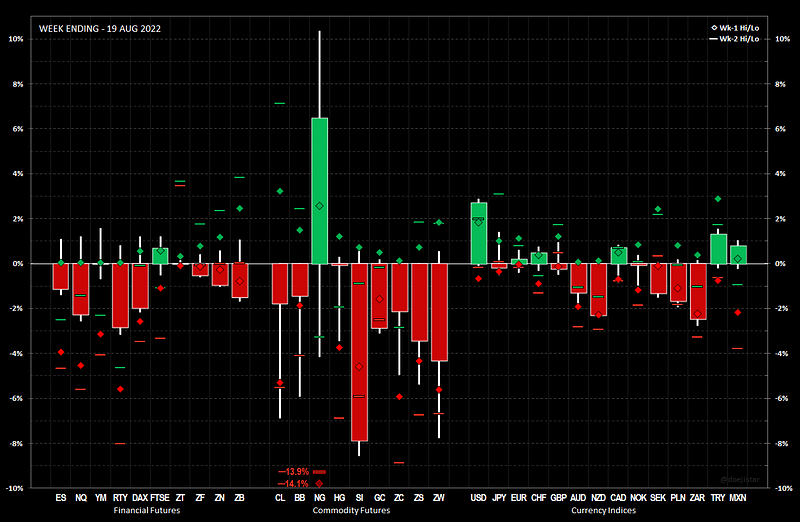Click the green diamond above the TRY bar

pos(717,199)
